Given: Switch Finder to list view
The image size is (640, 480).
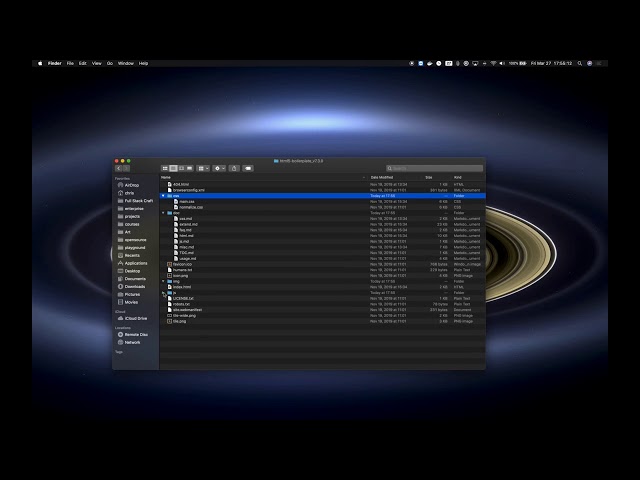Looking at the screenshot, I should point(173,168).
